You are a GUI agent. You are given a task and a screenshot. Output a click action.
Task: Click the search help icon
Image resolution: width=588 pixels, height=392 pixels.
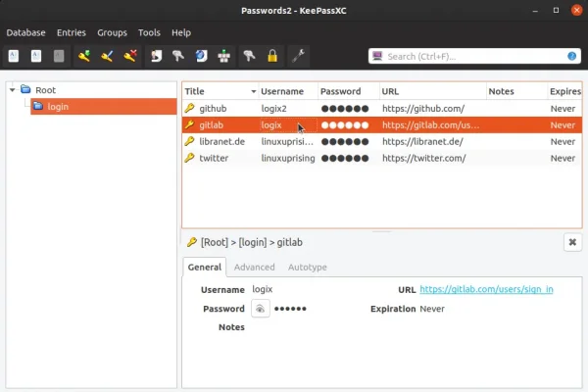pyautogui.click(x=572, y=56)
